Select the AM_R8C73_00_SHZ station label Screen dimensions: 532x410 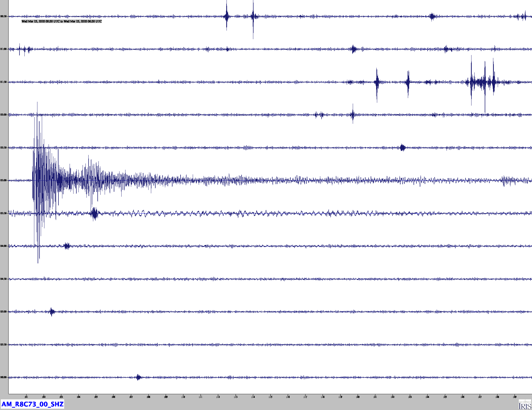coord(32,404)
